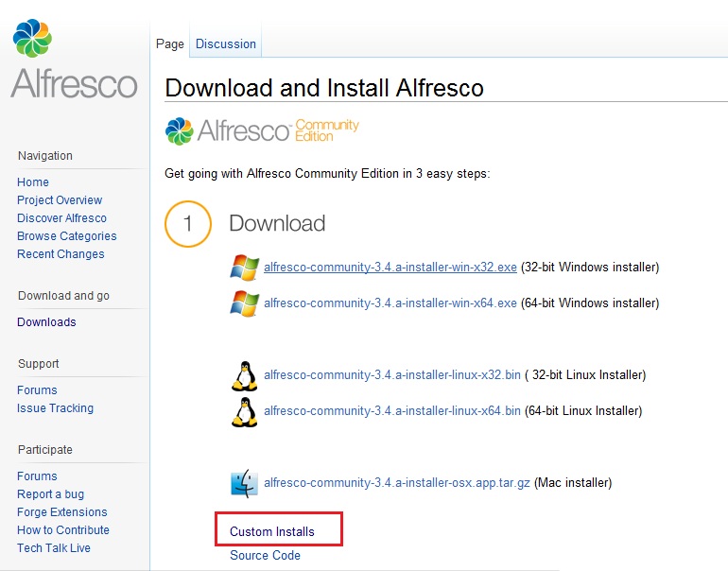Click the Windows icon beside the 32-bit installer
This screenshot has height=571, width=728.
tap(244, 268)
